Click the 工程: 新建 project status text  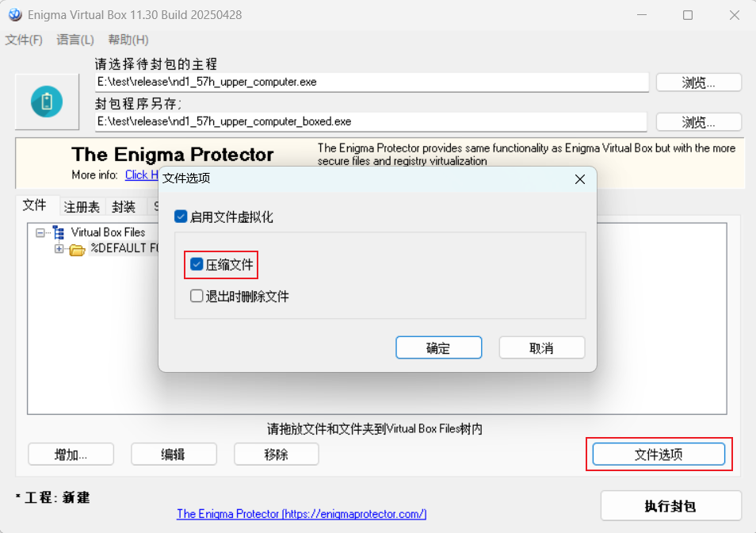point(52,497)
